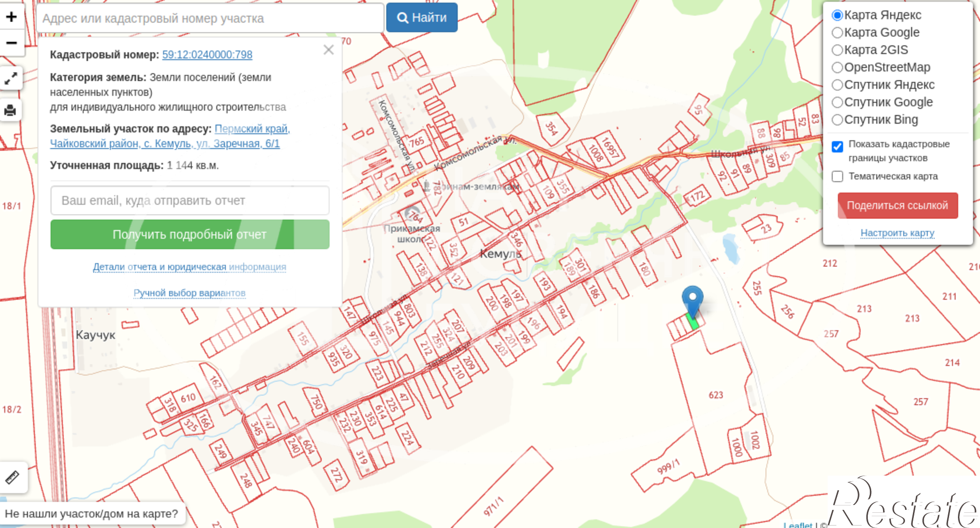The image size is (980, 528).
Task: Click parcel labeled 272 on map
Action: coord(337,475)
